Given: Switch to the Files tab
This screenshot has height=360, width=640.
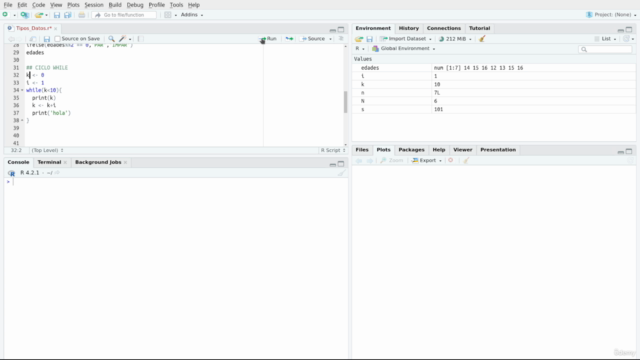Looking at the screenshot, I should 362,150.
